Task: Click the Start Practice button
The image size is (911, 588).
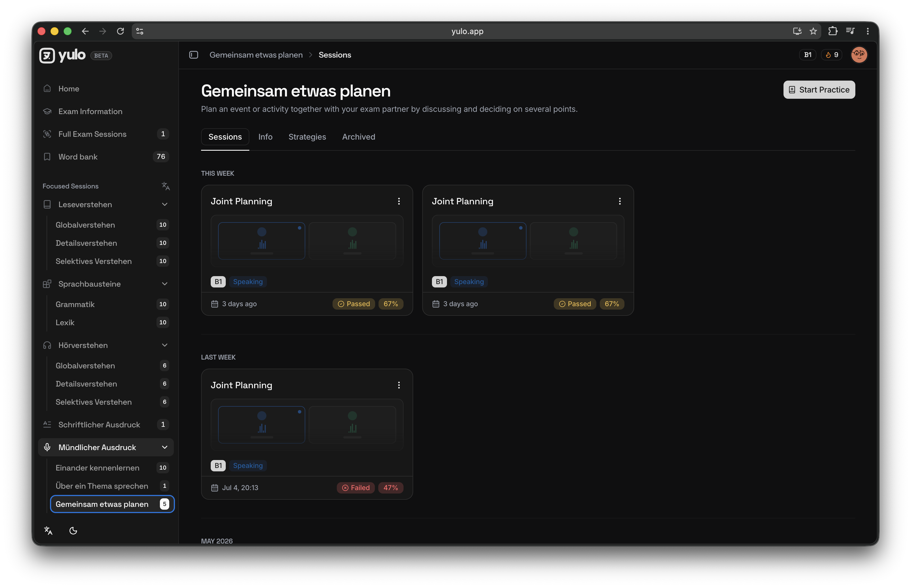Action: pyautogui.click(x=819, y=90)
